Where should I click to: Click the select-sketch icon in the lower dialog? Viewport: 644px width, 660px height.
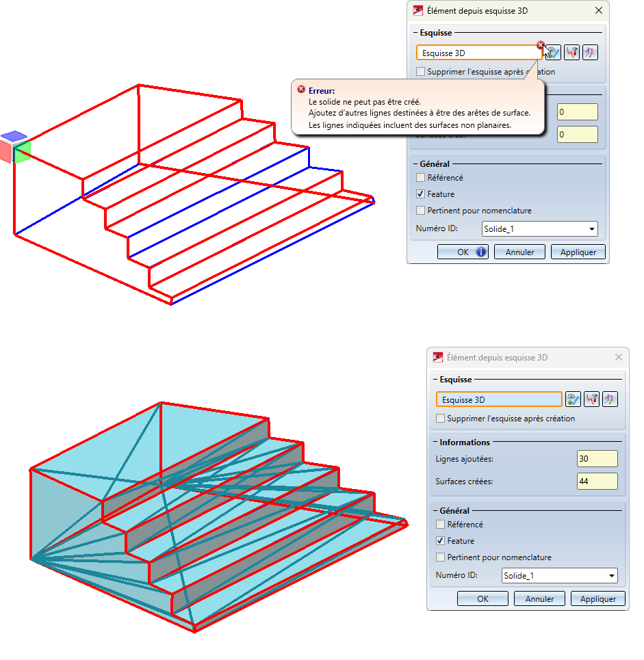(x=574, y=399)
